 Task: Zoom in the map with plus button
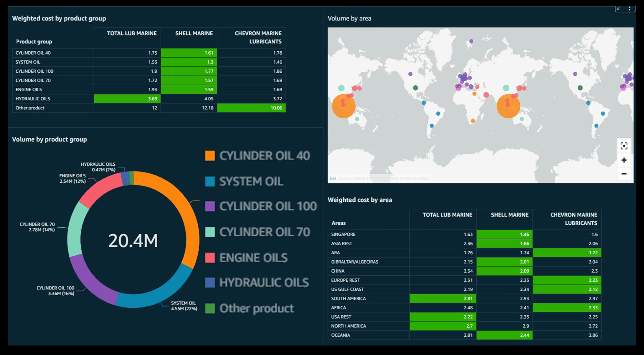pos(624,160)
